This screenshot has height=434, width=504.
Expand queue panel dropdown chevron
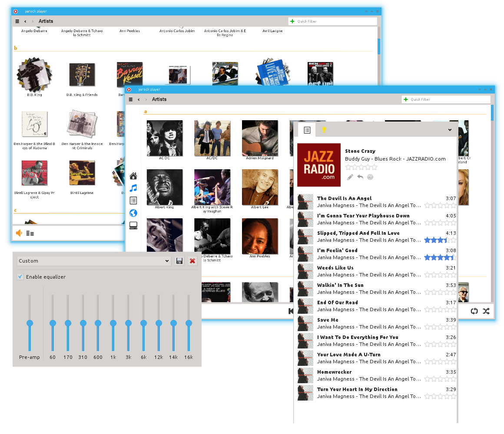pyautogui.click(x=450, y=130)
